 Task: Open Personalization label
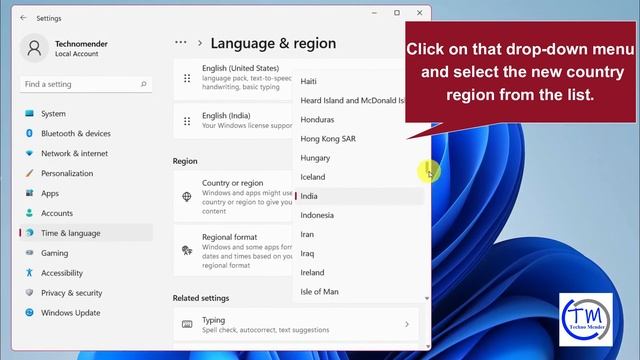coord(67,173)
